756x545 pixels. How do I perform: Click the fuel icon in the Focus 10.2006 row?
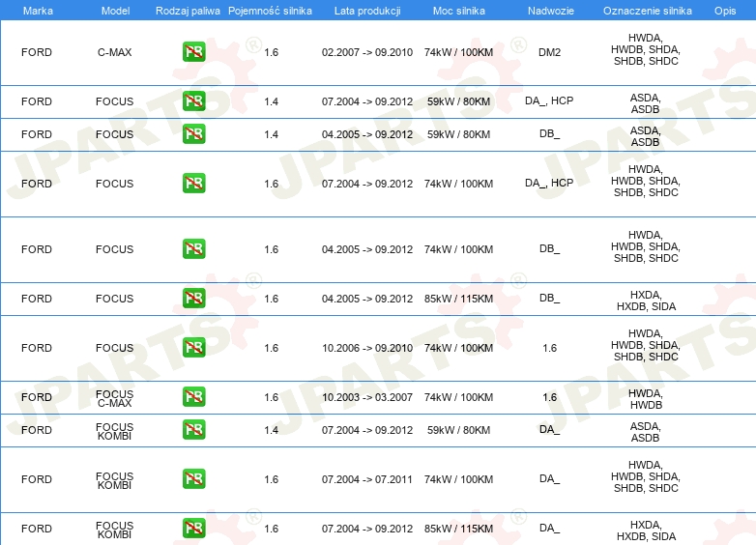pos(193,348)
